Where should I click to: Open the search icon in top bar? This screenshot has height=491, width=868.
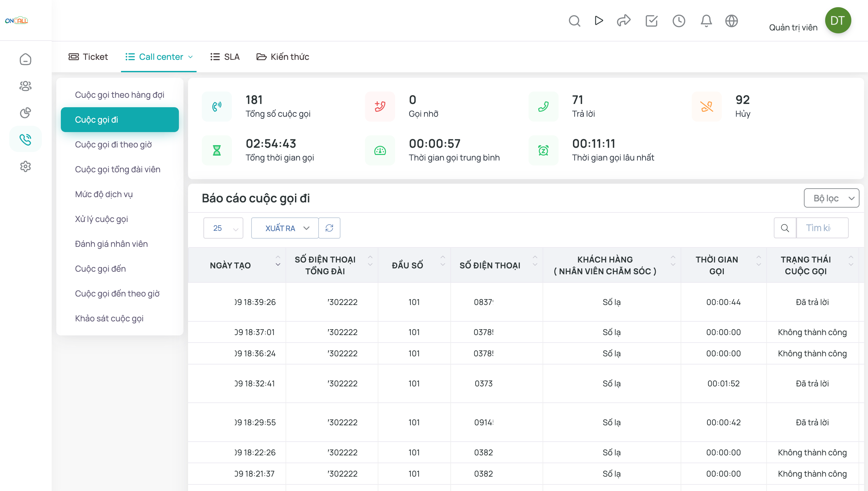point(574,21)
